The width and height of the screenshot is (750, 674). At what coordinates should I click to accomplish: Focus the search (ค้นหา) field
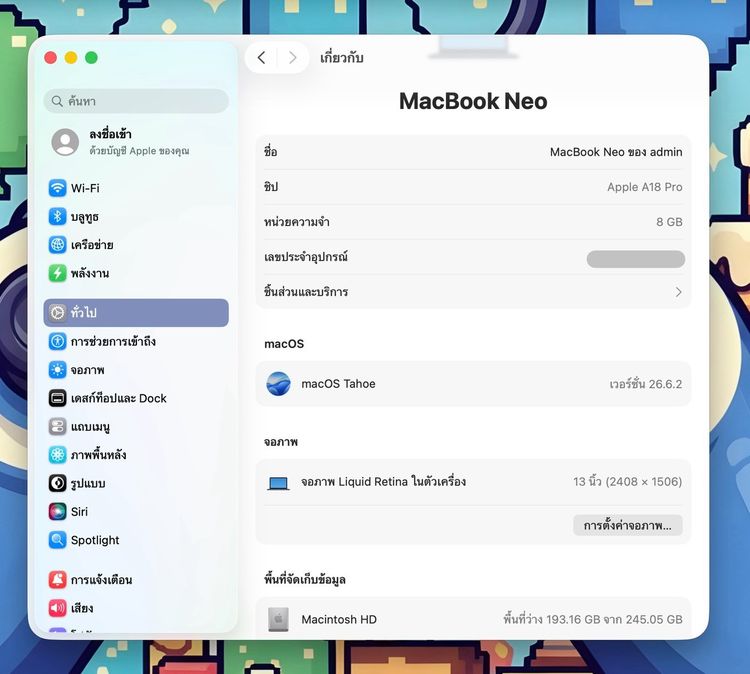pyautogui.click(x=136, y=101)
